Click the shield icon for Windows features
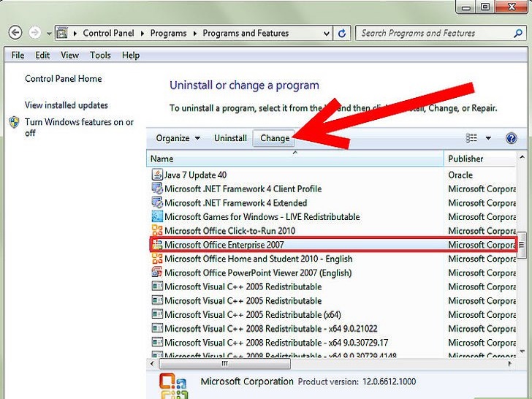 tap(14, 123)
